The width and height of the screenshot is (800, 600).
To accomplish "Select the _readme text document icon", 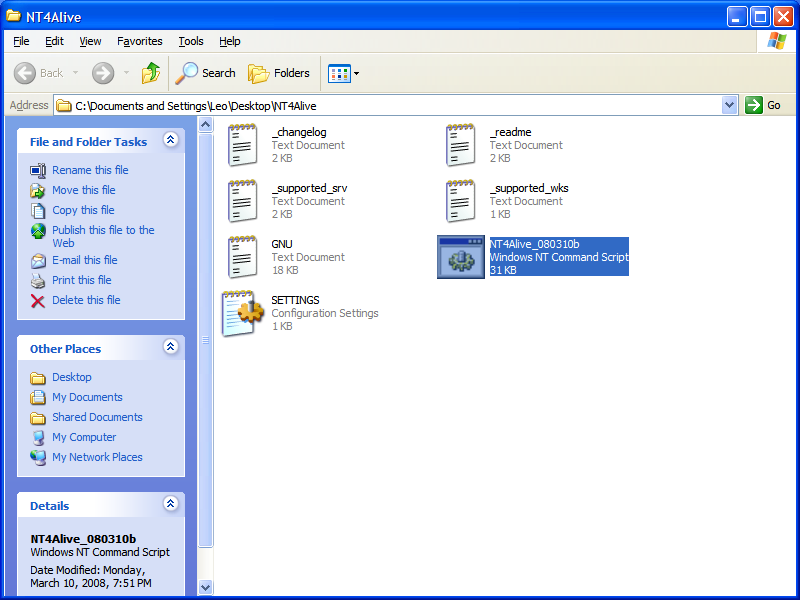I will coord(460,145).
